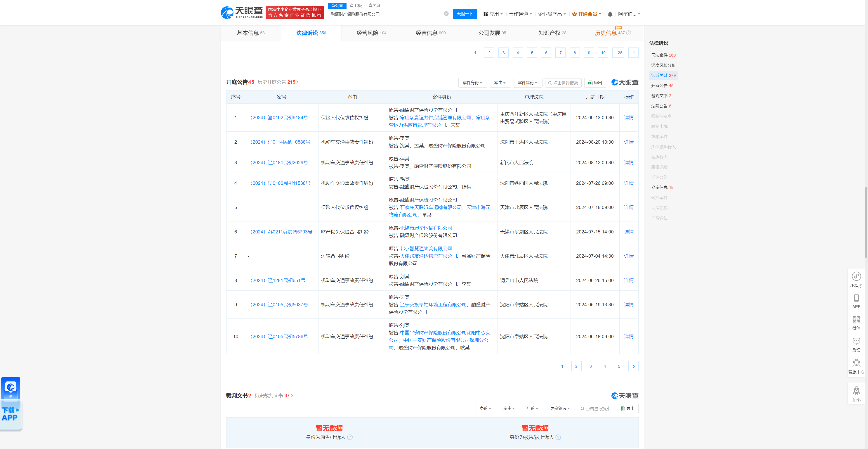Open the 开通会员 dropdown
The height and width of the screenshot is (449, 868).
tap(587, 14)
